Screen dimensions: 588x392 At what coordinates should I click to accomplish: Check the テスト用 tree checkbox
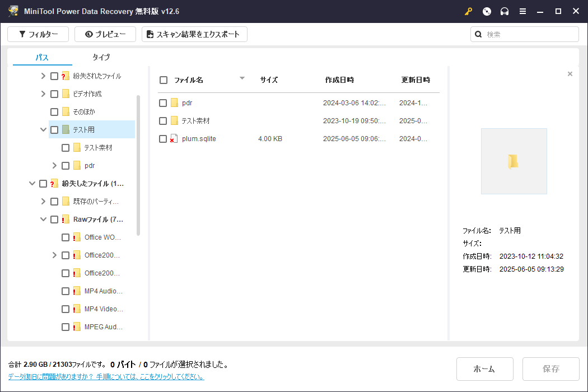(x=54, y=130)
